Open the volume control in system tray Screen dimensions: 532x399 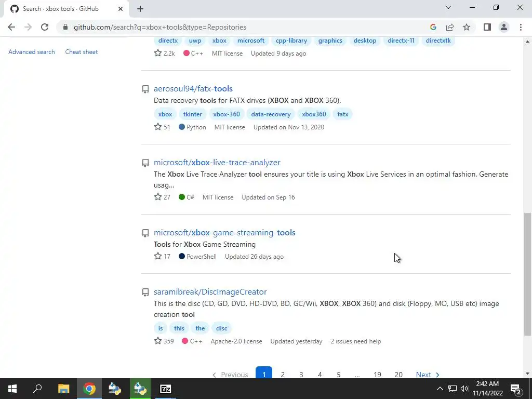pyautogui.click(x=464, y=389)
